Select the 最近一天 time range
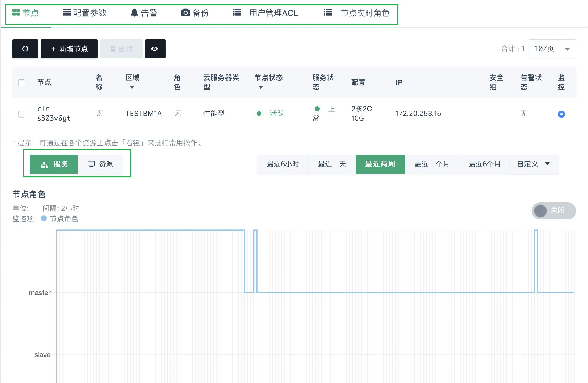This screenshot has height=383, width=588. [x=332, y=164]
